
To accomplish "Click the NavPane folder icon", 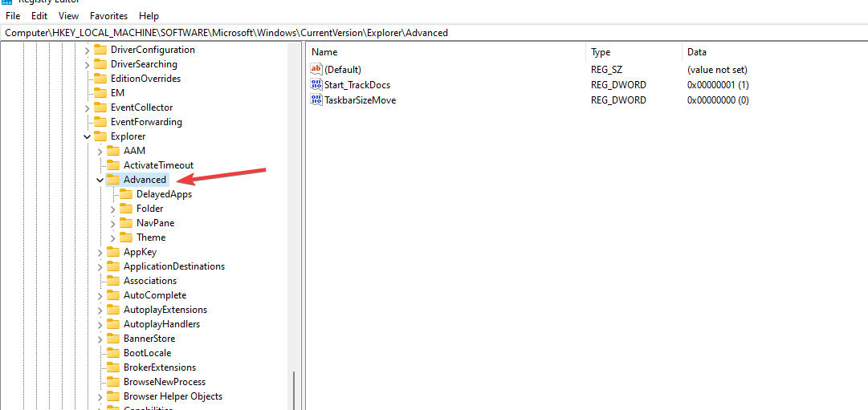I will pyautogui.click(x=126, y=223).
